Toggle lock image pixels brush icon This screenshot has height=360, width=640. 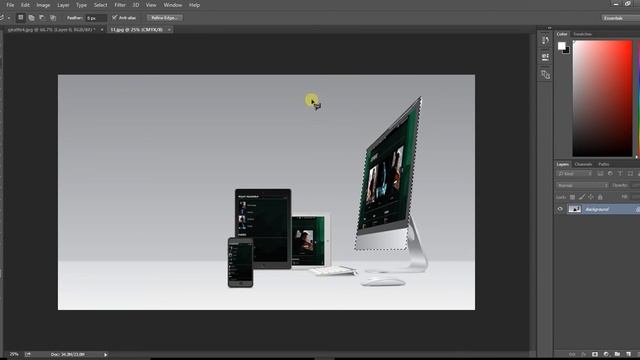tap(582, 198)
